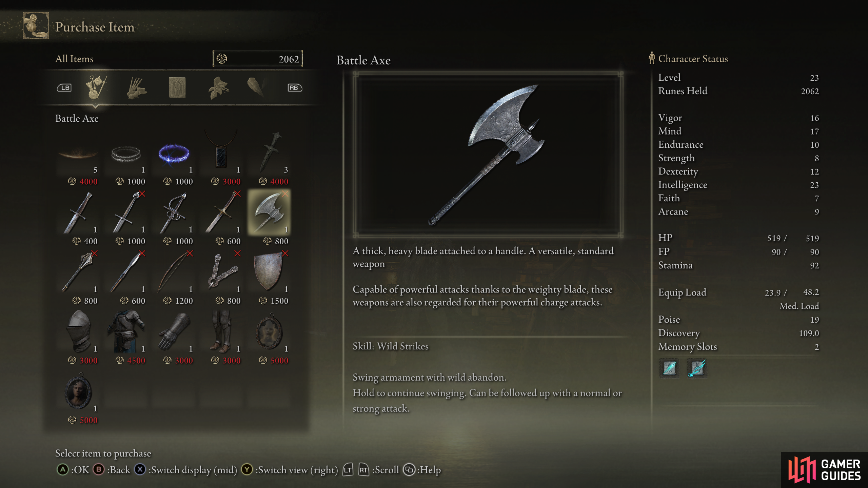Switch to the All Items category tab
Screen dimensions: 868x488
pyautogui.click(x=96, y=87)
